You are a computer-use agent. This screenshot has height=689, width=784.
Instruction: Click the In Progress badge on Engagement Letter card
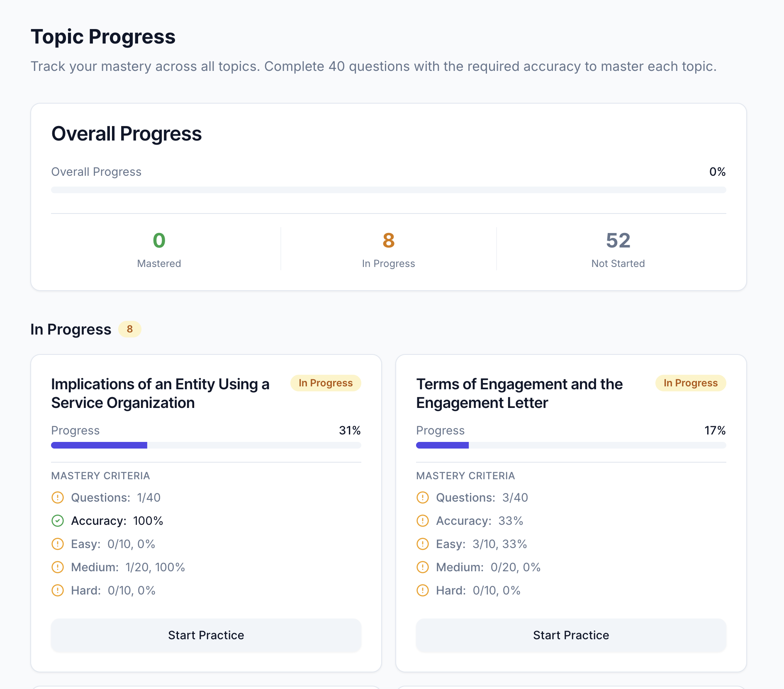[x=690, y=383]
